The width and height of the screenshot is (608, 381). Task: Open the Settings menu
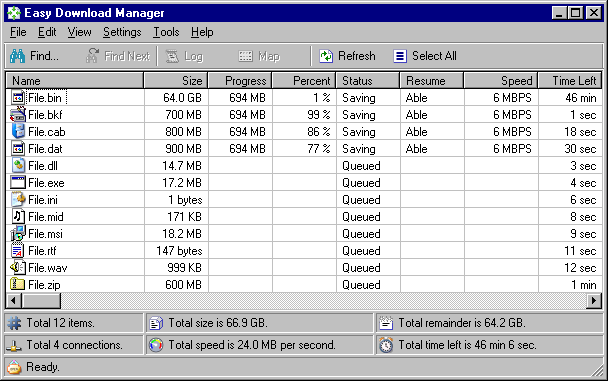122,32
